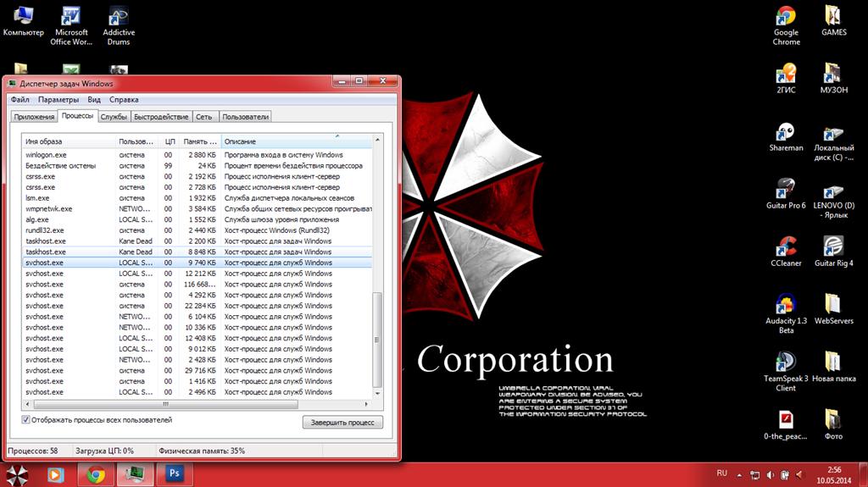Select the winlogon.exe process row
Image resolution: width=868 pixels, height=487 pixels.
pos(198,155)
